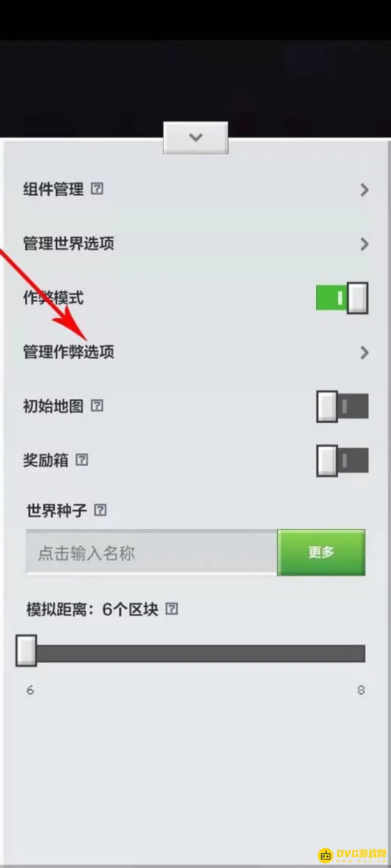
Task: Click the help icon beside 世界种子
Action: 100,510
